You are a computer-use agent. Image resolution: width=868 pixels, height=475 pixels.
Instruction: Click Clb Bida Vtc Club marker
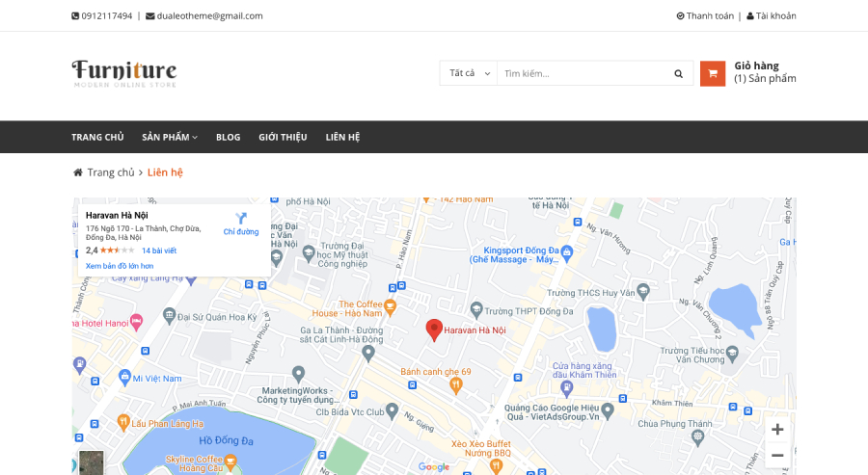(x=392, y=410)
